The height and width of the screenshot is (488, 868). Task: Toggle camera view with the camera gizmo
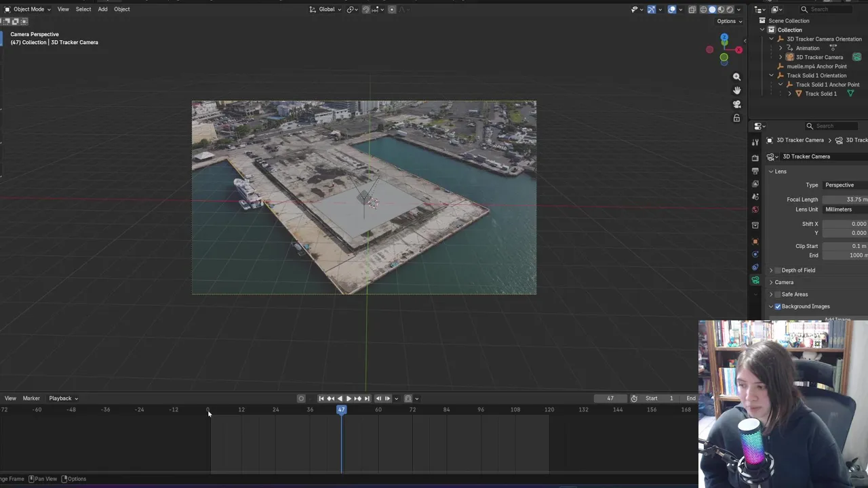coord(736,104)
